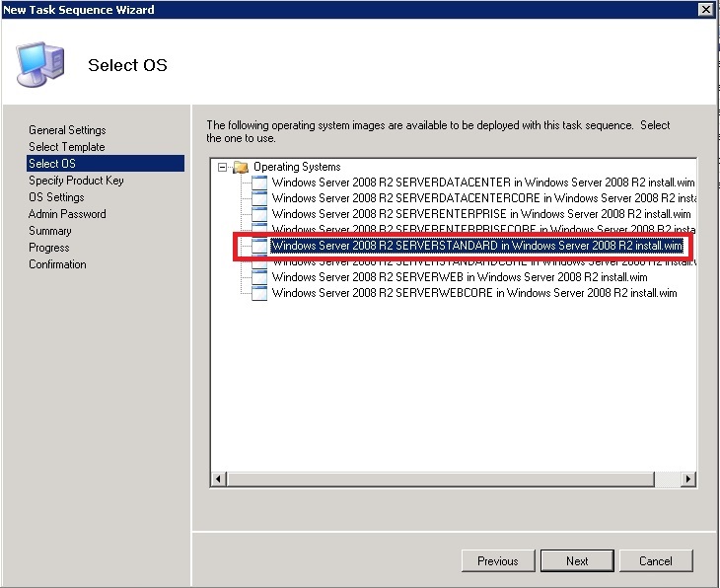Go to Summary step

tap(50, 231)
